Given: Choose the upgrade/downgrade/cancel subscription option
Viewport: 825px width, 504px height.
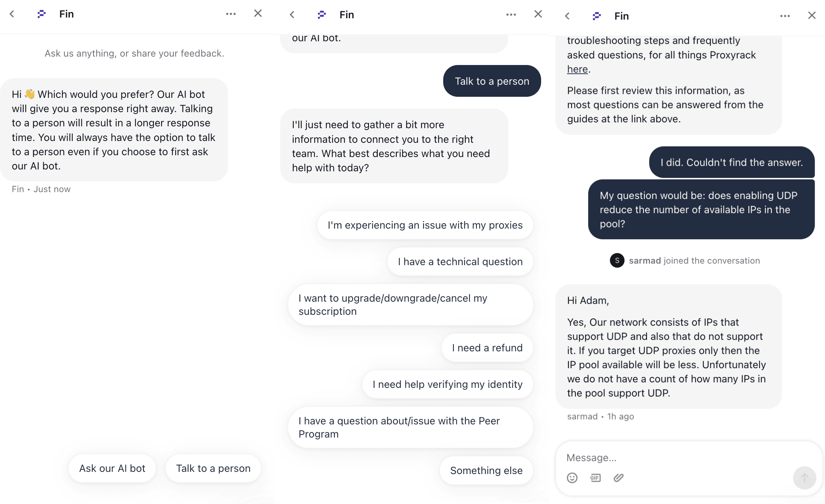Looking at the screenshot, I should coord(410,305).
